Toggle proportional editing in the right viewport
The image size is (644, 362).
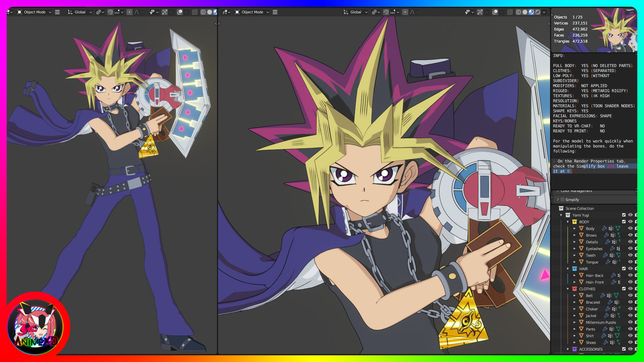(x=405, y=12)
